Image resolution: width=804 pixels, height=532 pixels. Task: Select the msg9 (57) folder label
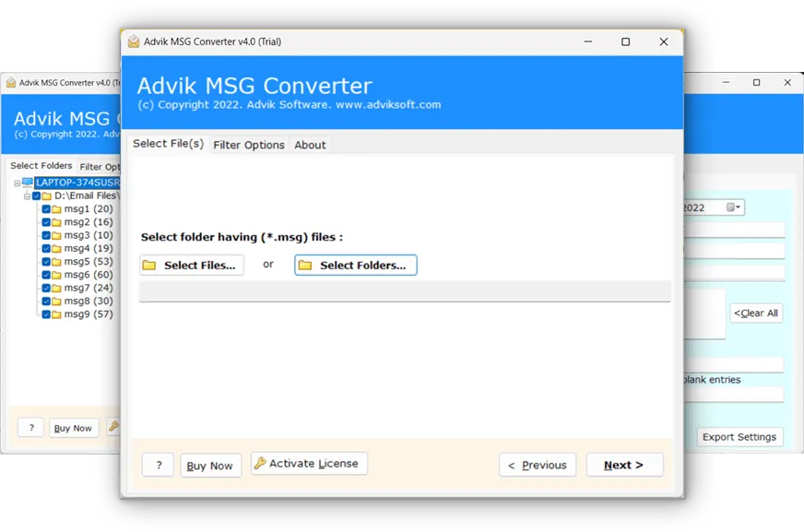tap(89, 314)
